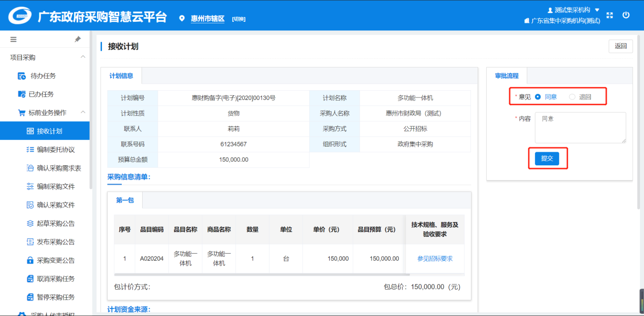The image size is (644, 316).
Task: Select the 同意 radio button
Action: point(538,97)
